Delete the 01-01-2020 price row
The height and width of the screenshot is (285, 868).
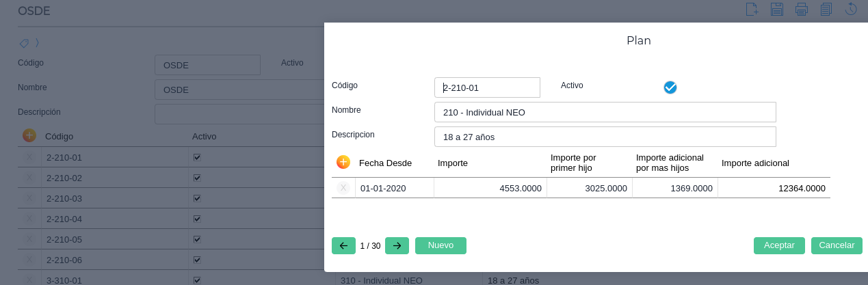(343, 188)
